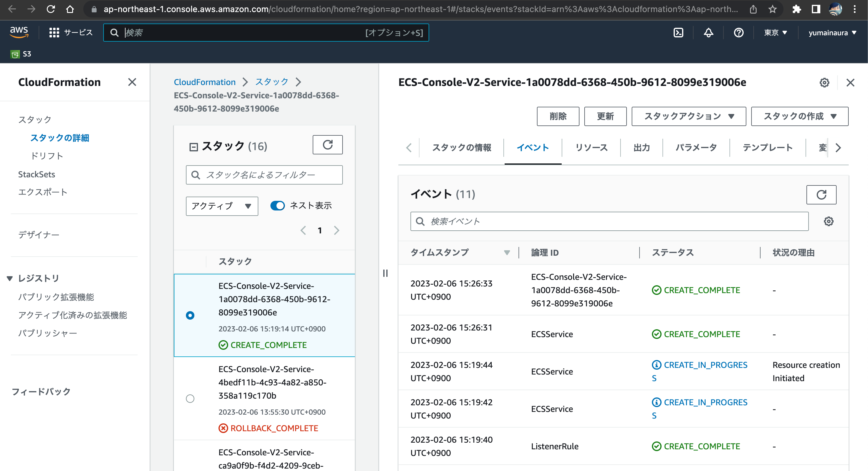Viewport: 868px width, 471px height.
Task: Click the 更新 update button
Action: point(605,116)
